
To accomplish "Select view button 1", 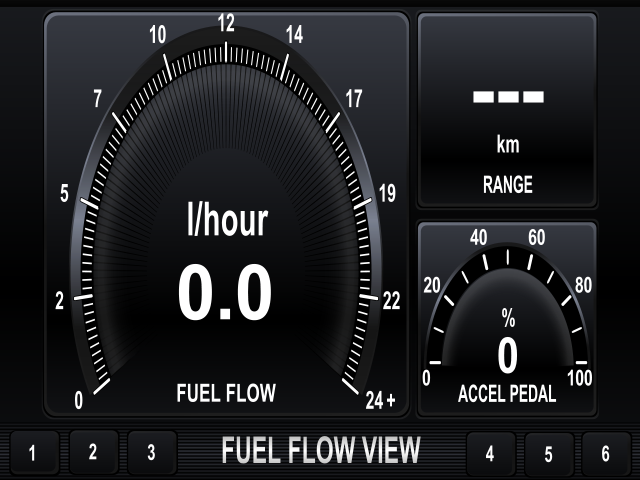I will 35,452.
